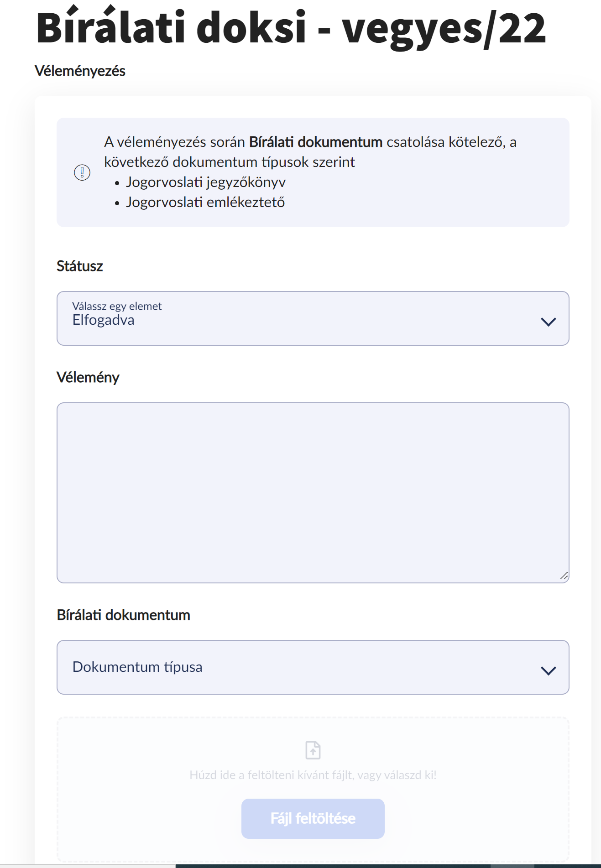The image size is (601, 868).
Task: Click the 'Bírálati doksi - vegyes/22' heading
Action: pos(291,28)
